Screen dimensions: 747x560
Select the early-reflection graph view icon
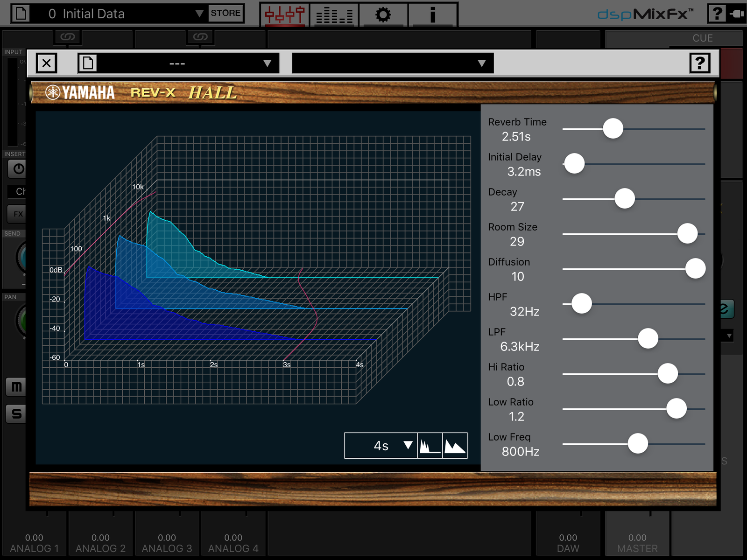pyautogui.click(x=430, y=446)
